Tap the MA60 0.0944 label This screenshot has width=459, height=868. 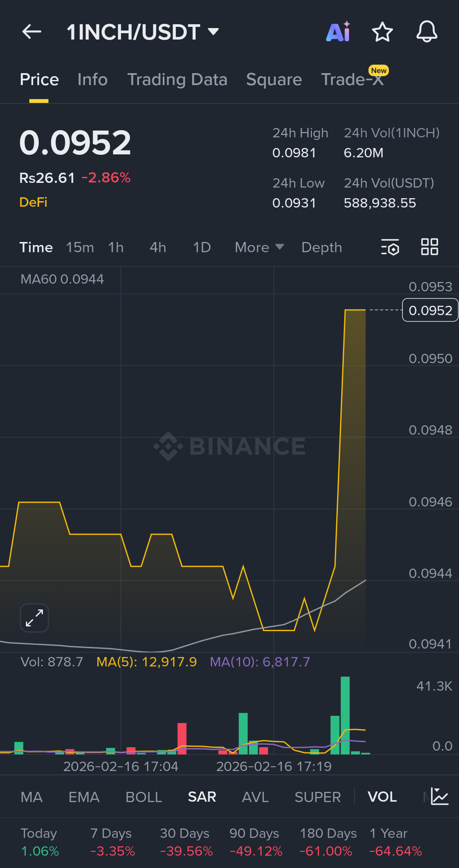click(x=62, y=279)
